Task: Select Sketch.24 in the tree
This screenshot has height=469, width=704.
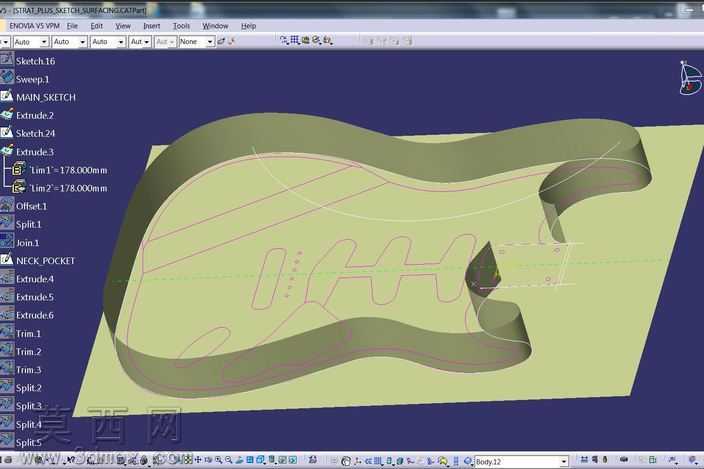Action: click(x=35, y=133)
